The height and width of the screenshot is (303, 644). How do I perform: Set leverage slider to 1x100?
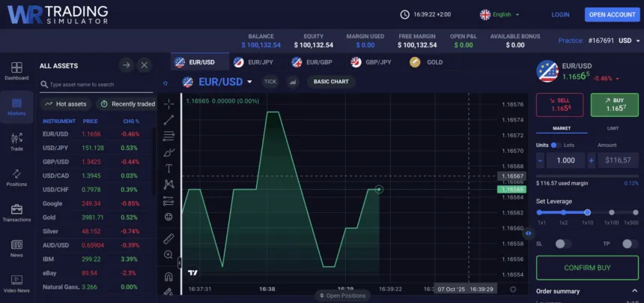(612, 212)
